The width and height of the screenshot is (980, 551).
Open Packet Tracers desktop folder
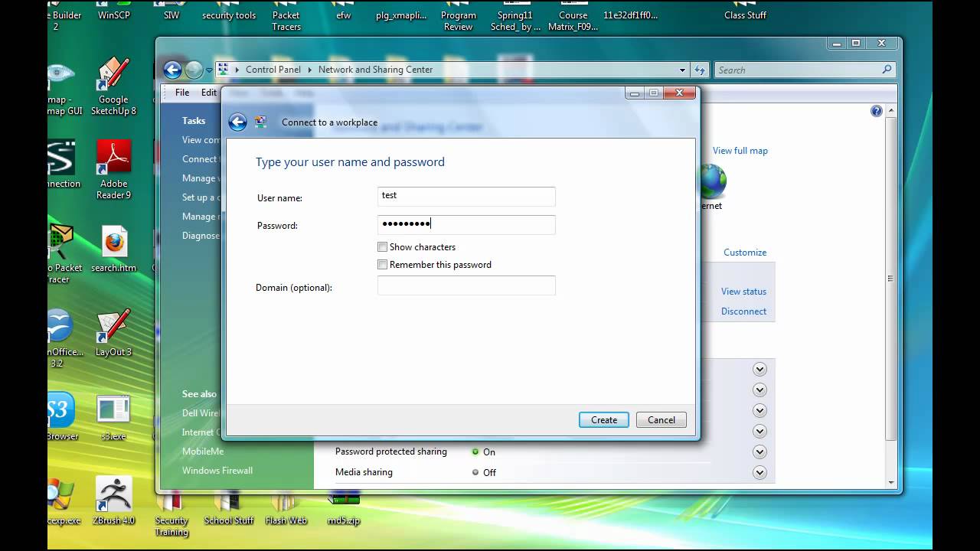click(286, 16)
